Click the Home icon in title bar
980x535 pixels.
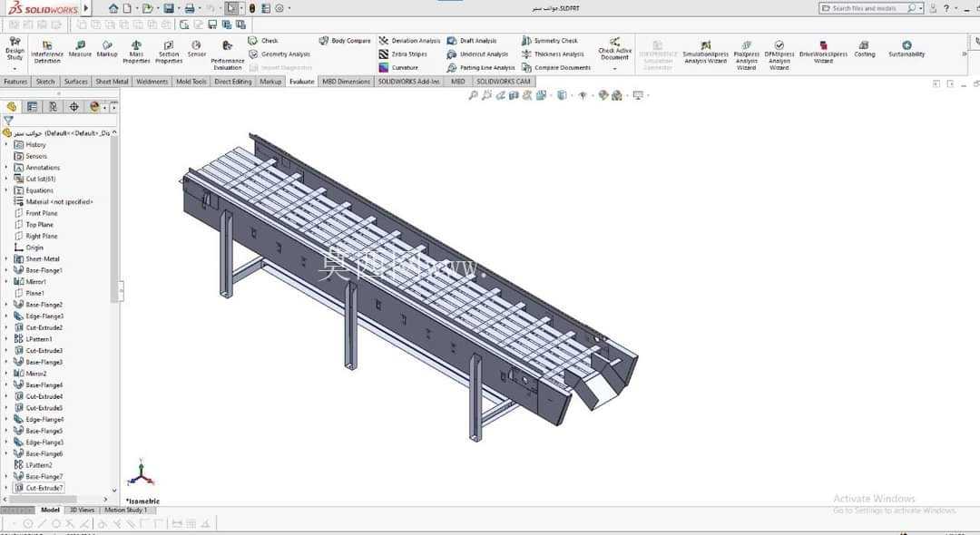click(113, 8)
